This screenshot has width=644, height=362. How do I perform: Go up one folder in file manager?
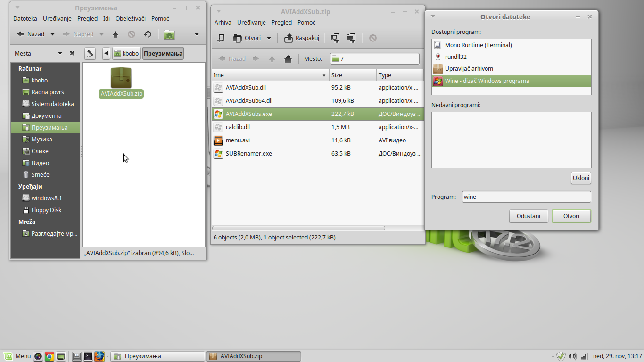click(116, 34)
